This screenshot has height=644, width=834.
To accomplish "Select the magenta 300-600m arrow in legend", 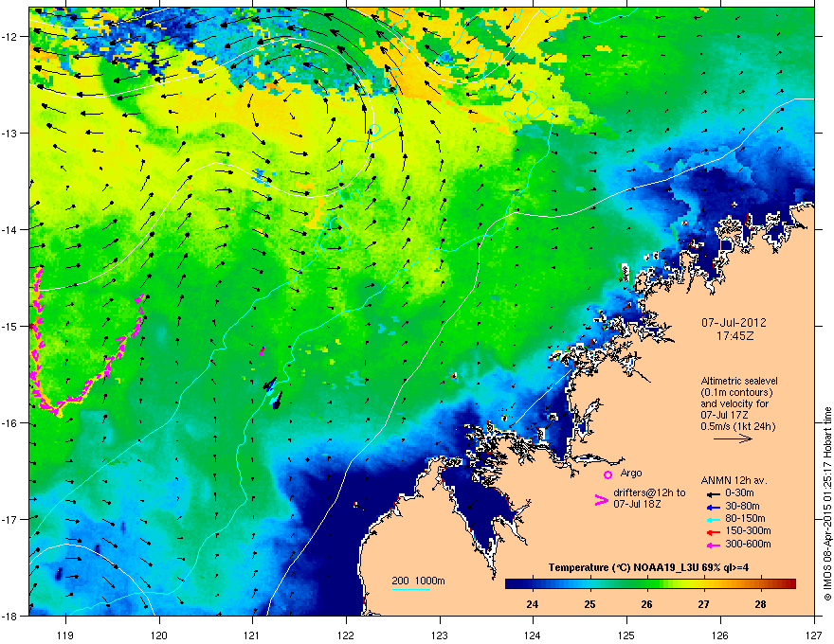I will click(x=714, y=545).
